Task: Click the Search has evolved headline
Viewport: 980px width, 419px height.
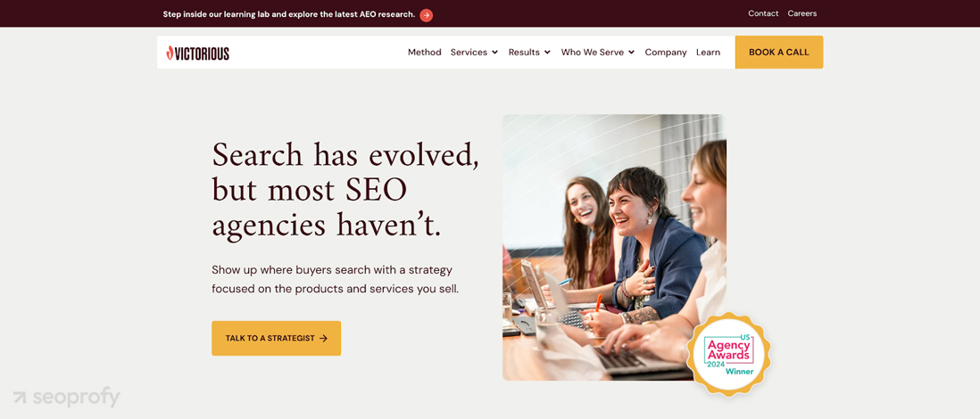Action: tap(345, 190)
